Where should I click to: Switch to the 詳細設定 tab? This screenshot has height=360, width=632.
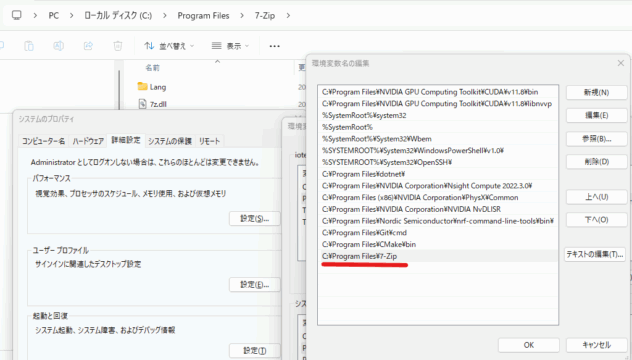point(126,140)
